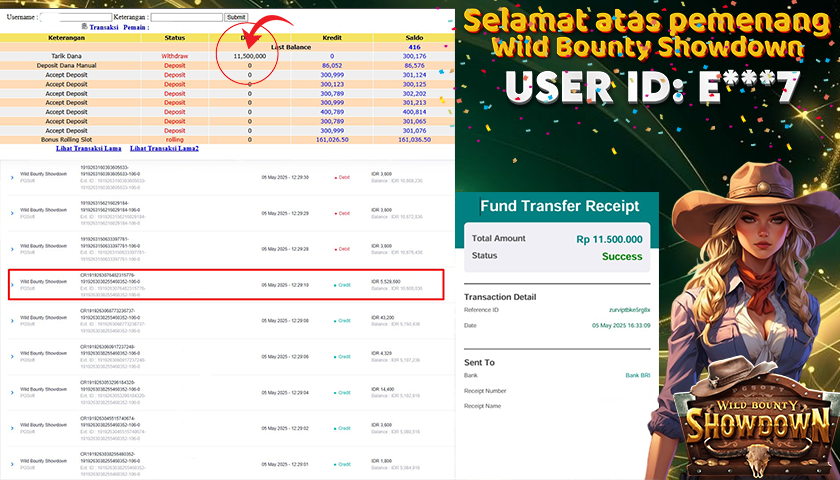Click the IDR 14,400 credit amount
This screenshot has height=480, width=840.
[x=382, y=389]
